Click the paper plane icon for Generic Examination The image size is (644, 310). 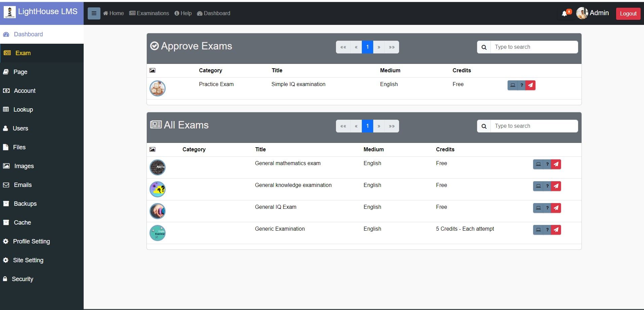coord(556,230)
